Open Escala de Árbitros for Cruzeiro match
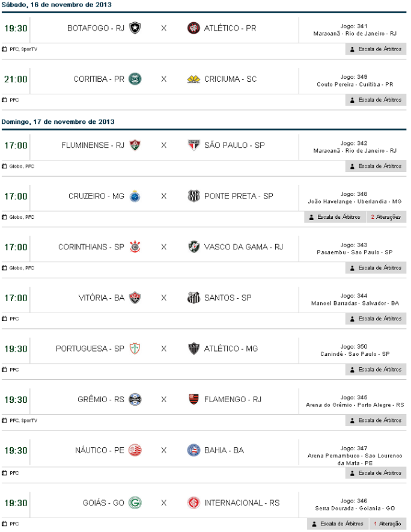 [335, 217]
